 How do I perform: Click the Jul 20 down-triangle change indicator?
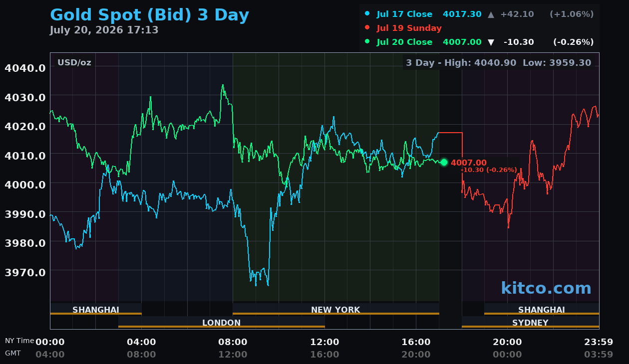tap(491, 42)
